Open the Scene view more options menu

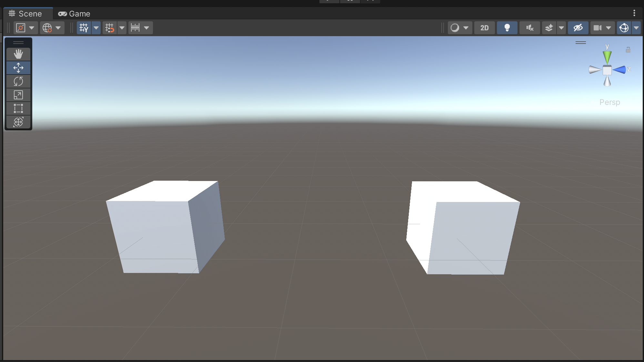[x=634, y=13]
